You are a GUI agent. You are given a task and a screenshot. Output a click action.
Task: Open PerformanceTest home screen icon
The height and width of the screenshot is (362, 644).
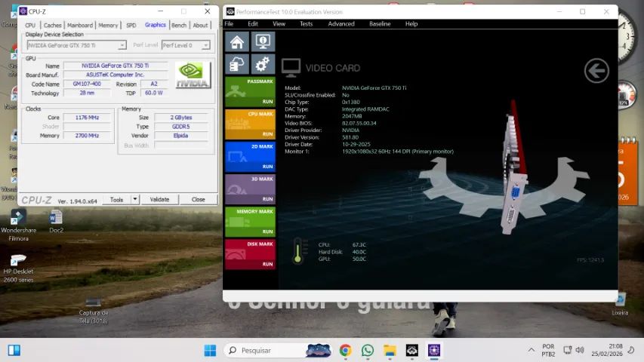(x=237, y=42)
